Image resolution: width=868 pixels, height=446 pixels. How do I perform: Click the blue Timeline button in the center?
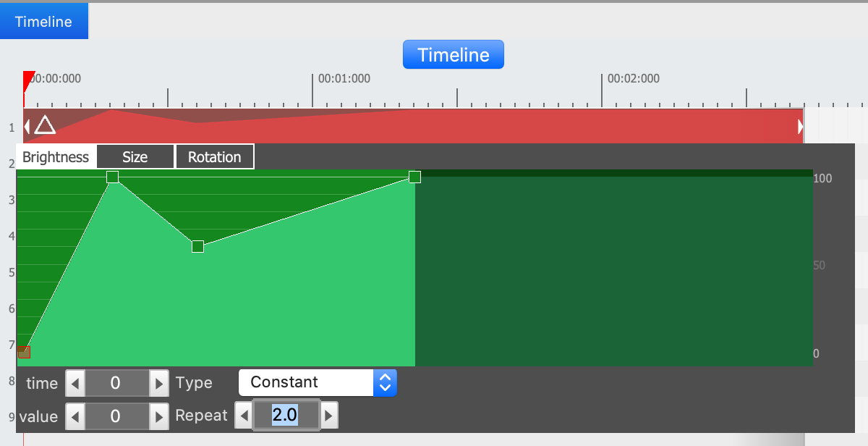(x=453, y=55)
